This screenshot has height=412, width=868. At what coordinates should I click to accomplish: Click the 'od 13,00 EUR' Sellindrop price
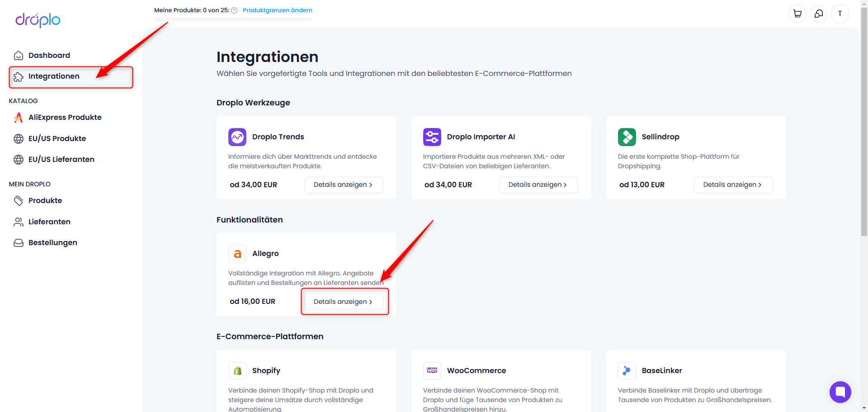click(642, 185)
